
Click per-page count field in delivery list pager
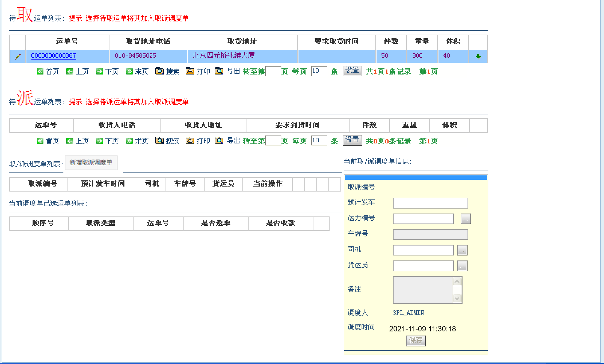tap(319, 140)
